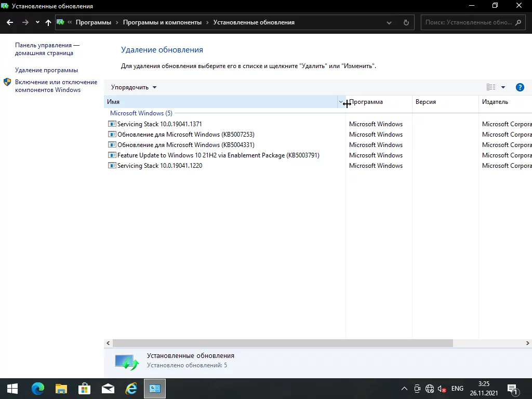Sort by the Версия column header
This screenshot has width=532, height=399.
pyautogui.click(x=445, y=102)
